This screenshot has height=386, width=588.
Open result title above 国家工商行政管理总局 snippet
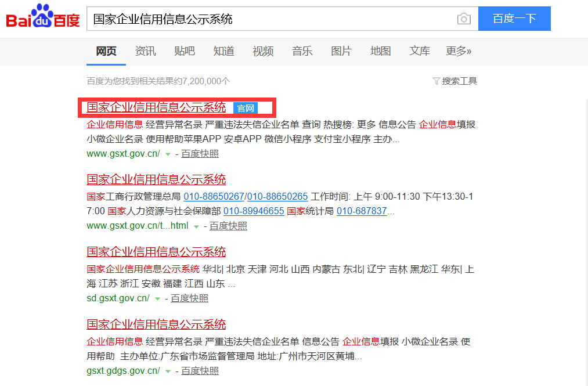pos(156,180)
